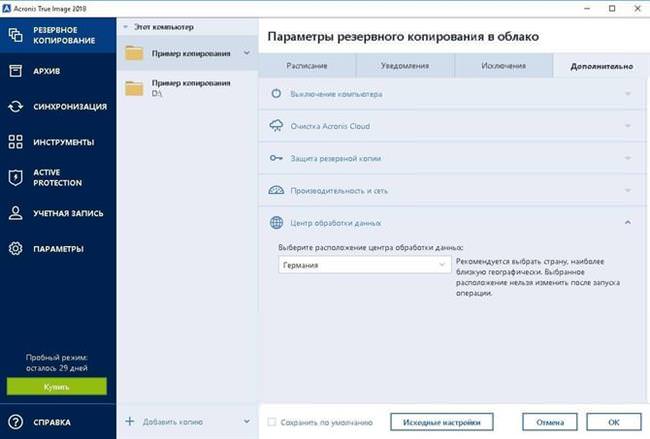The width and height of the screenshot is (650, 439).
Task: Click the gauge icon for Производительность и сеть
Action: pos(276,190)
